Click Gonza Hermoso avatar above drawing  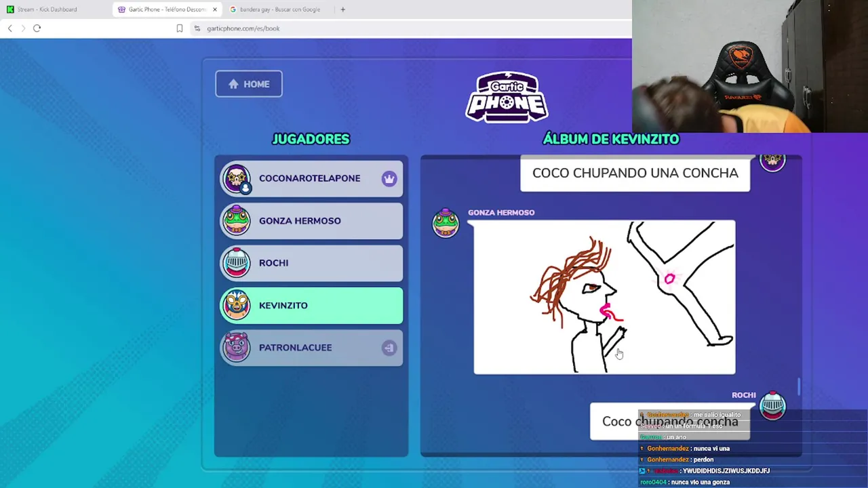point(446,224)
